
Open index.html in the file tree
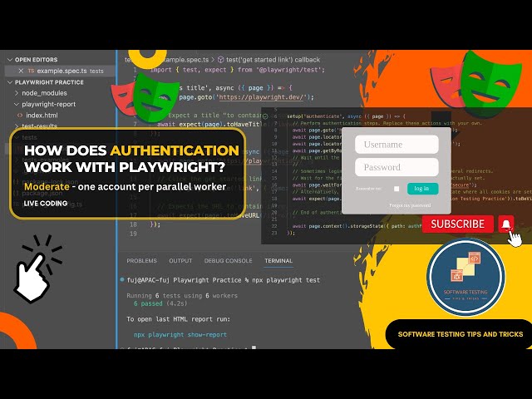pyautogui.click(x=42, y=116)
